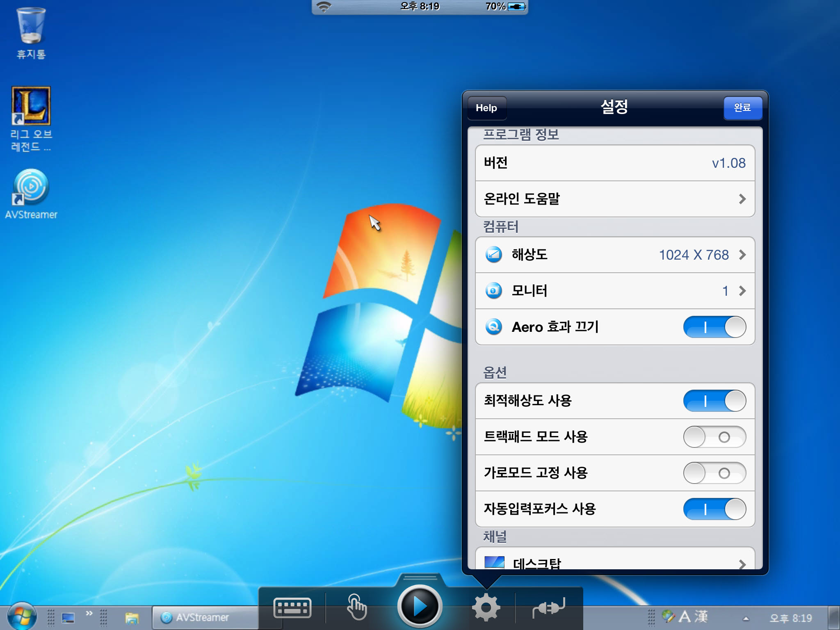Select the League of Legends desktop shortcut
This screenshot has height=630, width=840.
[x=31, y=119]
